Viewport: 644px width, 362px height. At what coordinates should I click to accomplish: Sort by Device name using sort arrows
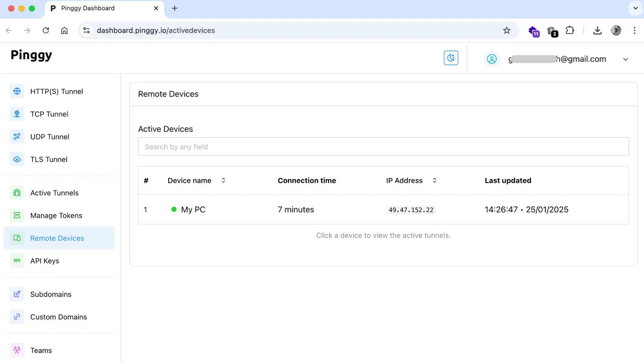[223, 180]
